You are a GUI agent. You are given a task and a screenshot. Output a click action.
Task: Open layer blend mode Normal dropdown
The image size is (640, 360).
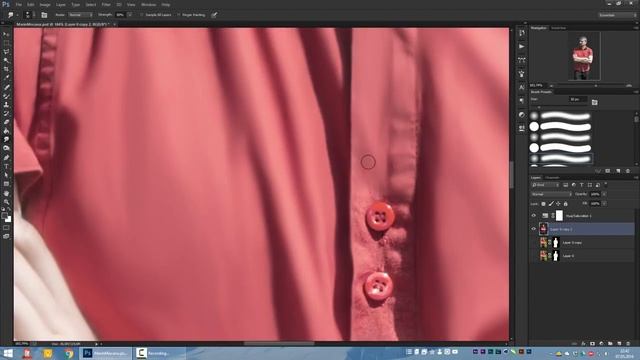551,194
